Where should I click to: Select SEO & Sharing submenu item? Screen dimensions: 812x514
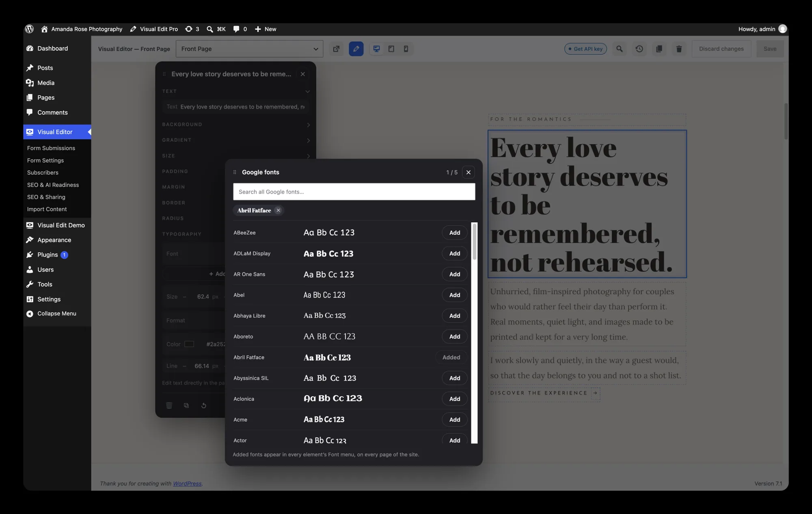(46, 197)
